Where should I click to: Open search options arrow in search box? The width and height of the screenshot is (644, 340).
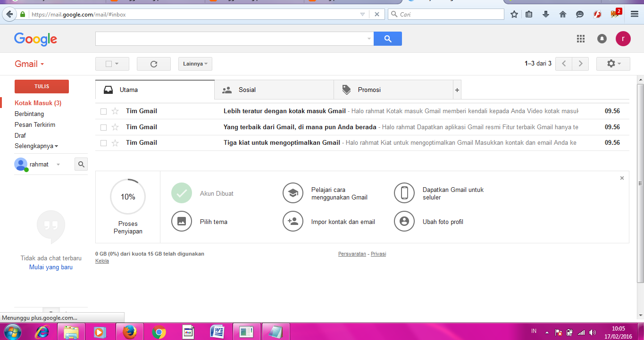(x=369, y=39)
